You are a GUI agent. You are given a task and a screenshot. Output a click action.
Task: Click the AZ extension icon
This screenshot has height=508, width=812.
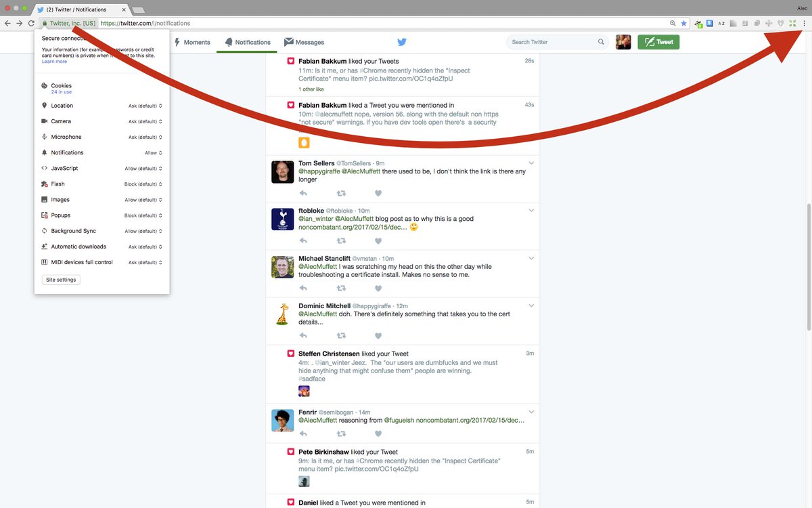coord(721,23)
